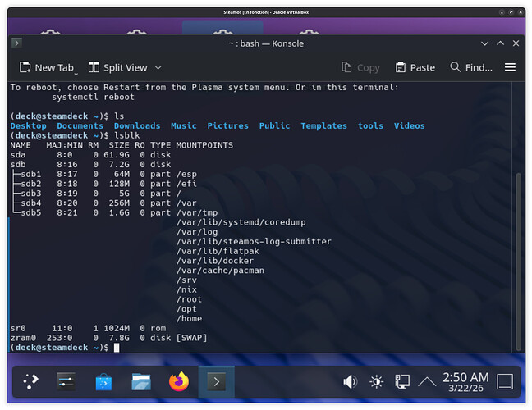Open Find search in Konsole
The height and width of the screenshot is (410, 532).
pyautogui.click(x=470, y=67)
